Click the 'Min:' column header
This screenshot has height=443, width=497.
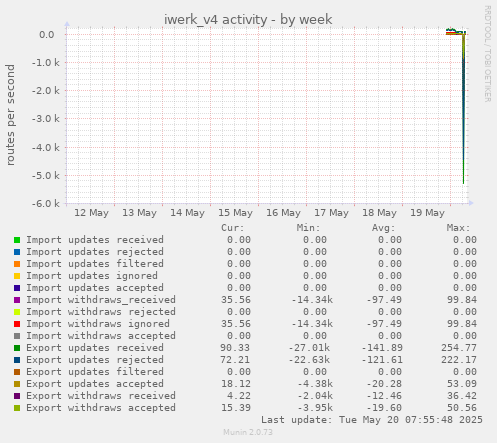click(308, 228)
